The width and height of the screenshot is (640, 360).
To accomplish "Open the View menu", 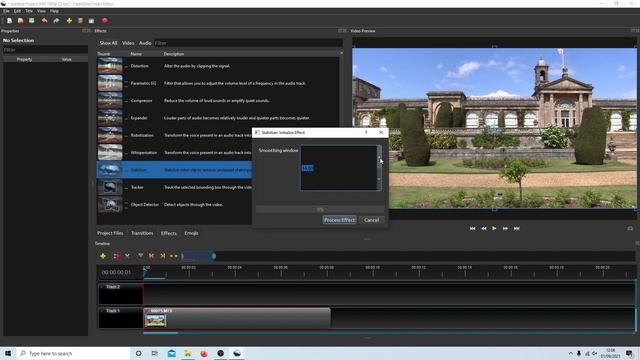I will (x=41, y=11).
